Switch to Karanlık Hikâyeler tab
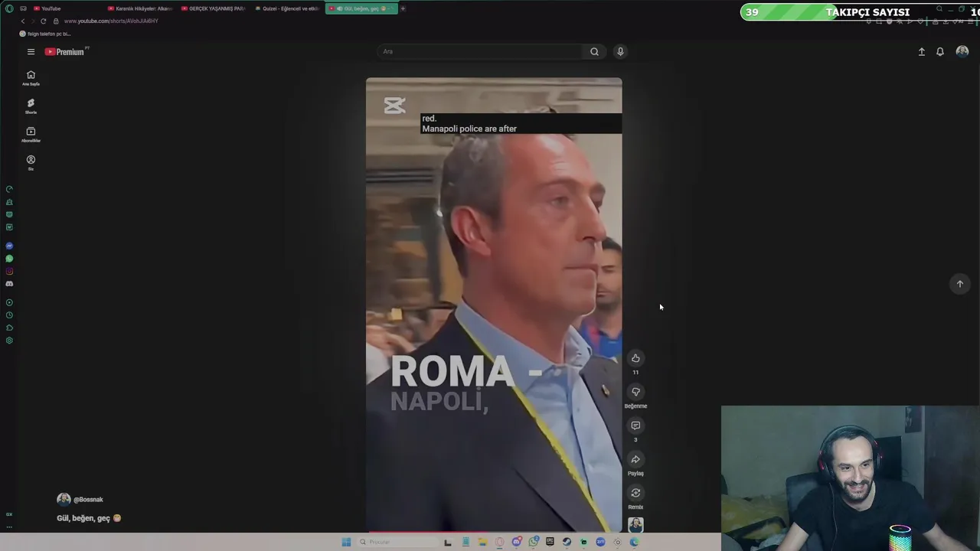This screenshot has height=551, width=980. (139, 8)
